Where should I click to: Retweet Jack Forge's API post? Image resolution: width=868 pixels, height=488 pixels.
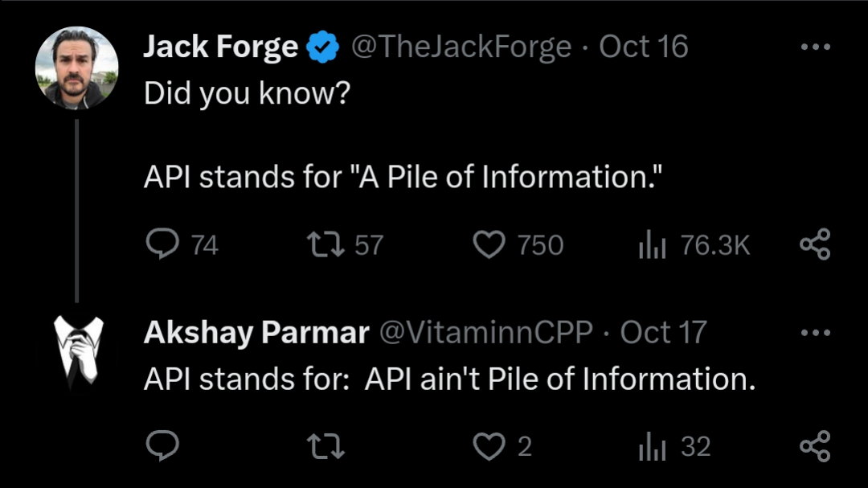coord(325,245)
